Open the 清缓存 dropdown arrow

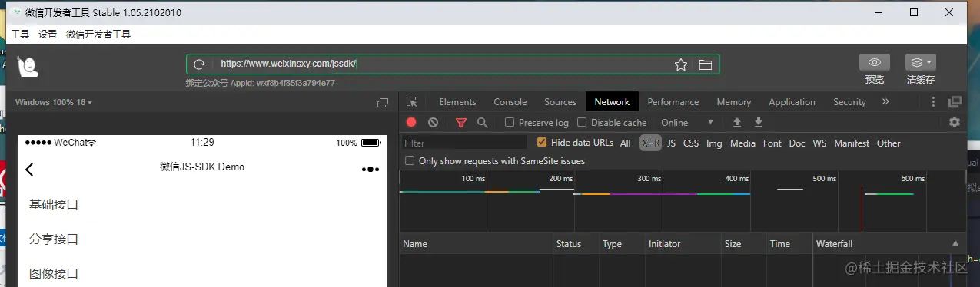click(929, 62)
